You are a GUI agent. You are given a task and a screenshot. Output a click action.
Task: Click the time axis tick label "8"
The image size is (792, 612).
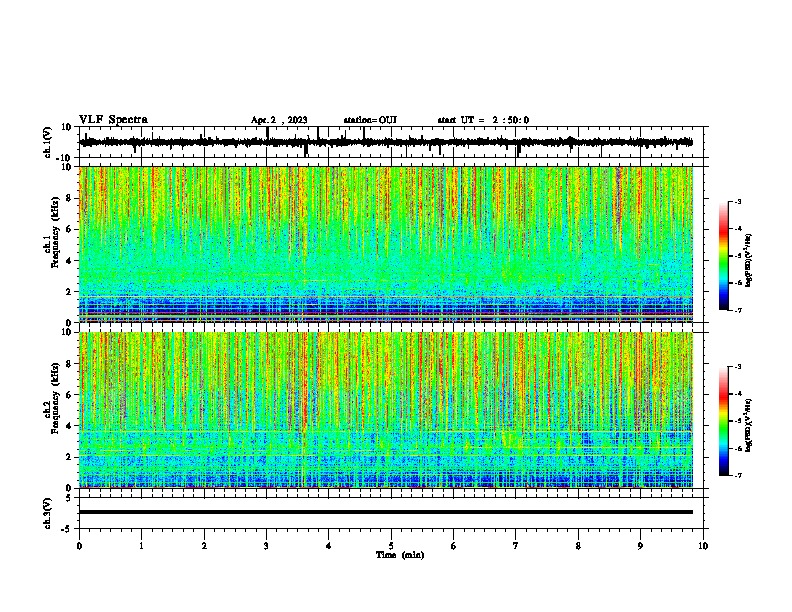[x=578, y=546]
